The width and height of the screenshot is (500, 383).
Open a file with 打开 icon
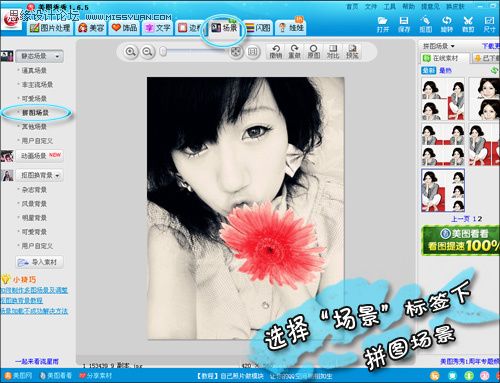(383, 25)
